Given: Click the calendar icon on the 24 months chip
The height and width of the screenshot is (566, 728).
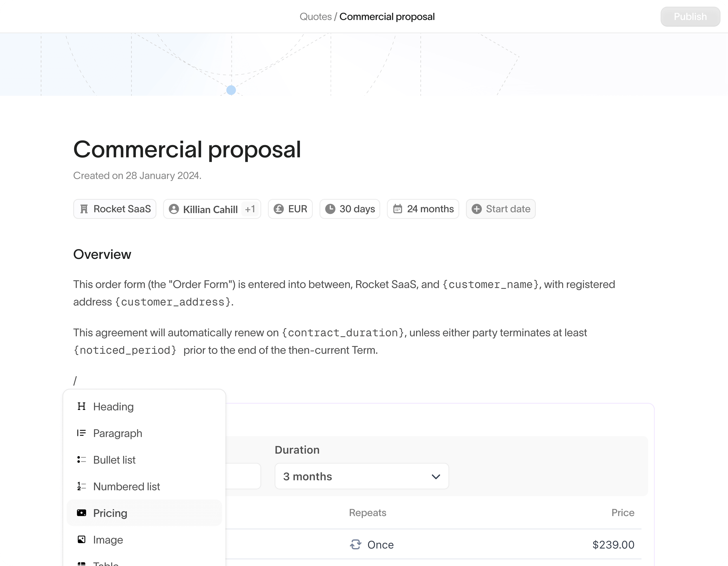Looking at the screenshot, I should point(398,209).
